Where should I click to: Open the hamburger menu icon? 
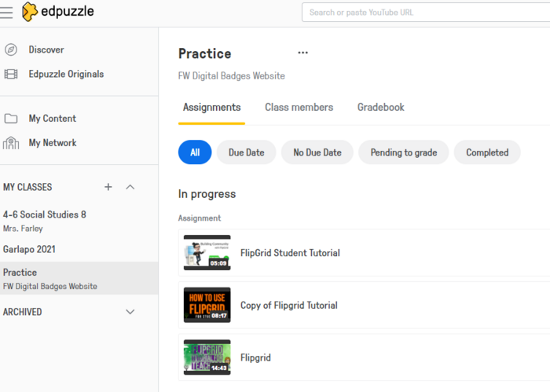coord(7,12)
